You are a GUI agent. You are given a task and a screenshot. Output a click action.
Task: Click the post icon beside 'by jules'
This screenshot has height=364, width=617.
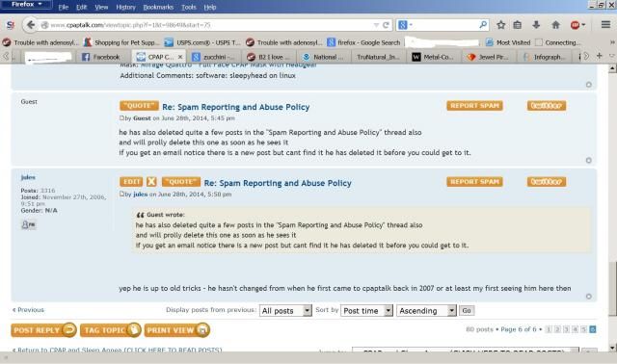[121, 194]
